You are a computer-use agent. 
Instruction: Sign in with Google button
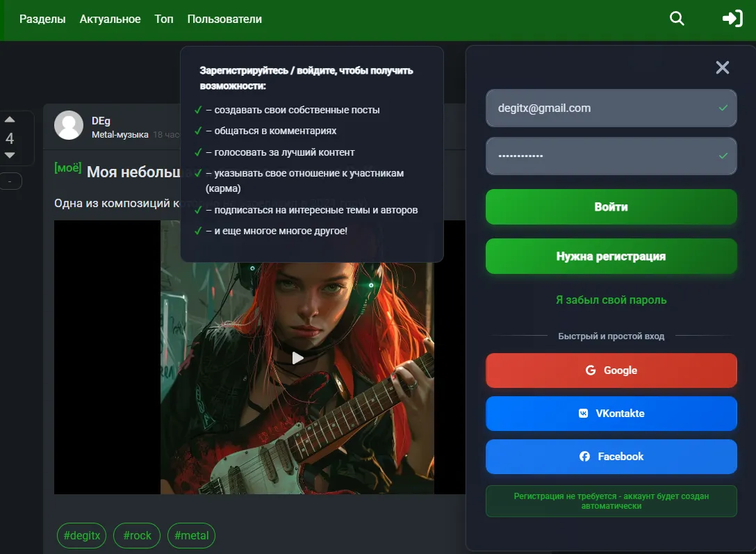tap(611, 370)
